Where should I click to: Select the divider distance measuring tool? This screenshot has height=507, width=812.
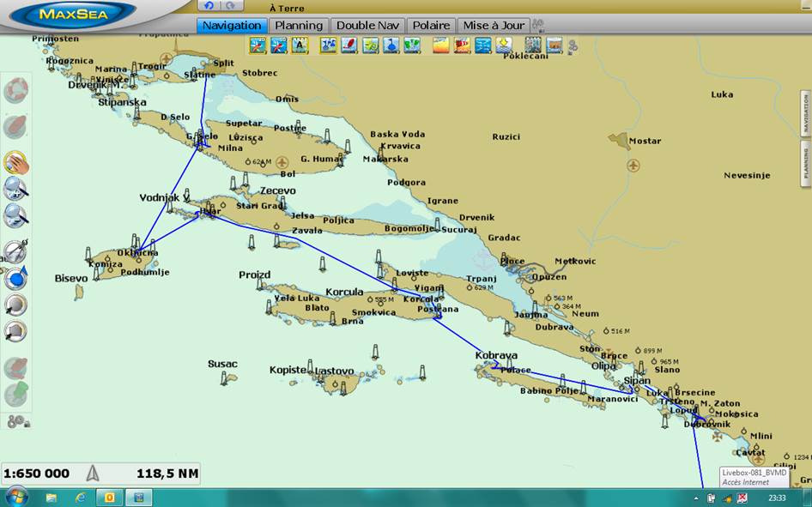15,251
